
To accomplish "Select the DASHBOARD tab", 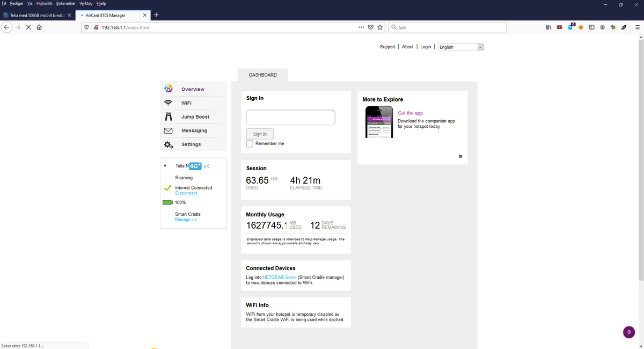I will 263,75.
